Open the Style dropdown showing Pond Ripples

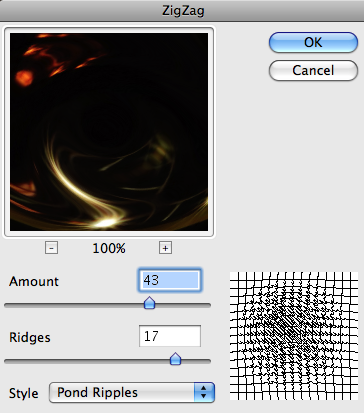click(x=132, y=392)
